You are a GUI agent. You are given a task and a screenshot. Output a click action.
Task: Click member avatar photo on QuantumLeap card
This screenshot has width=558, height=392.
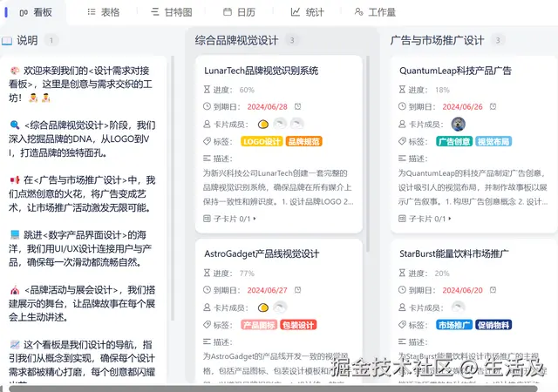click(459, 125)
